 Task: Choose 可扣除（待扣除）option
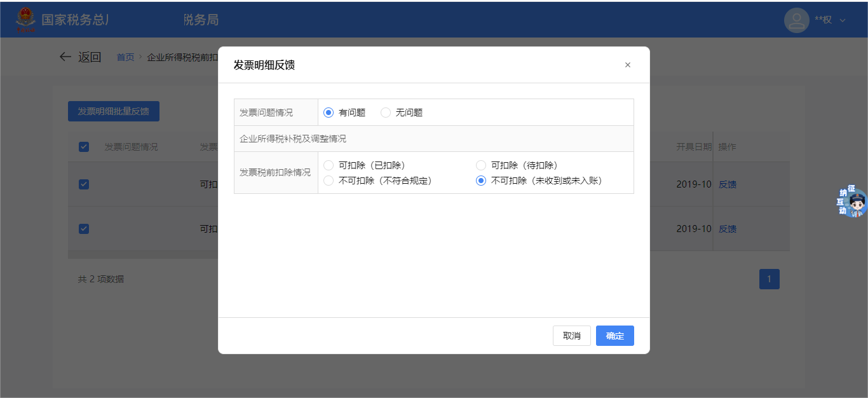(x=481, y=165)
